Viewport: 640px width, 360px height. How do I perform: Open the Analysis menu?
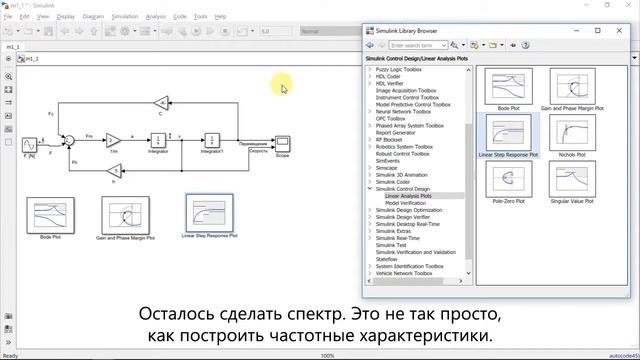pyautogui.click(x=156, y=17)
